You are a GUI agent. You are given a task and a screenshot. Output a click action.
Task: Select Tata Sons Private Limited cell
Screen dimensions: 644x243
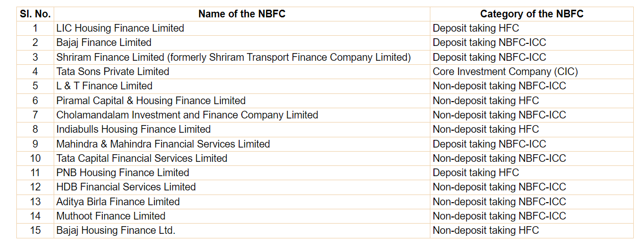112,71
